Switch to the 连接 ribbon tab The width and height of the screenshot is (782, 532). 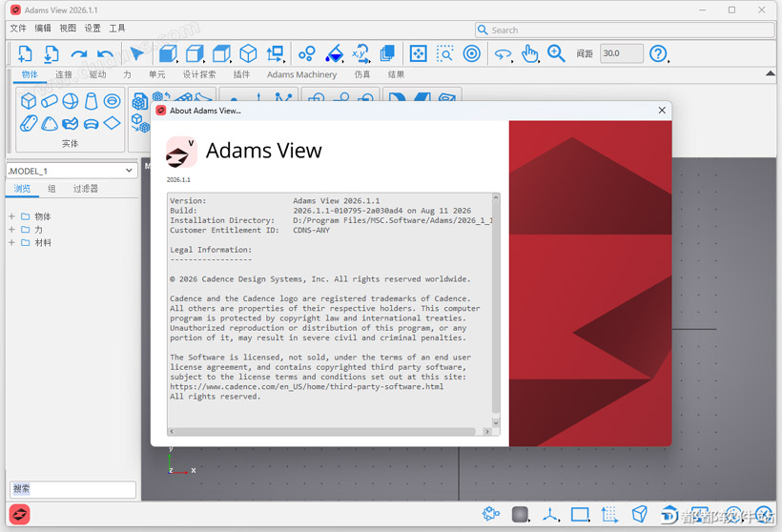(63, 74)
